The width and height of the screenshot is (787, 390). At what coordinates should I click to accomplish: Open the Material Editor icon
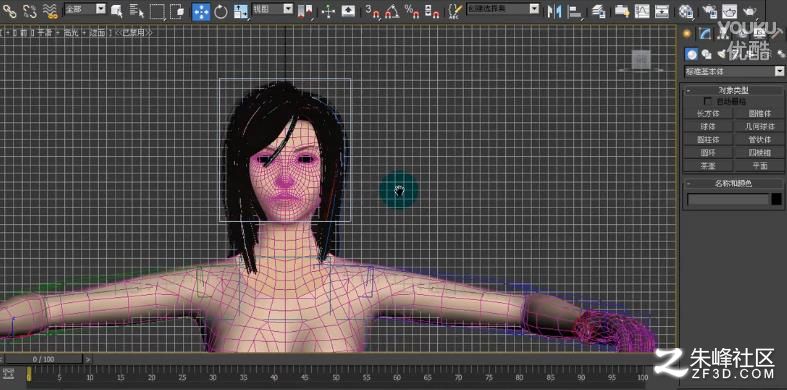point(685,11)
